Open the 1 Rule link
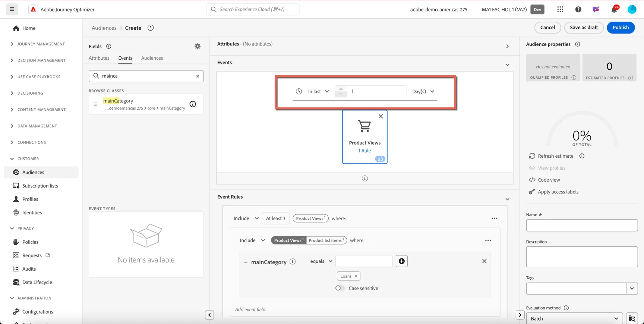The width and height of the screenshot is (644, 324). click(364, 151)
